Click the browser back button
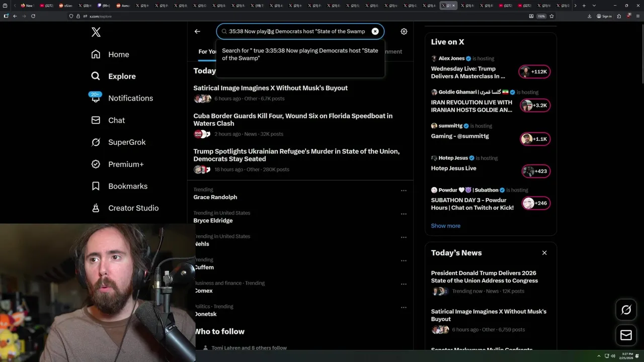The height and width of the screenshot is (362, 644). [15, 16]
